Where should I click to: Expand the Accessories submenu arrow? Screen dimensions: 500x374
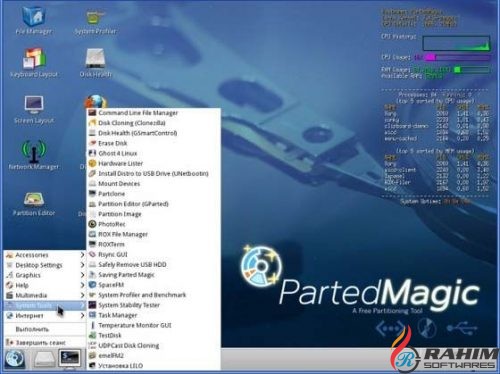pyautogui.click(x=82, y=255)
